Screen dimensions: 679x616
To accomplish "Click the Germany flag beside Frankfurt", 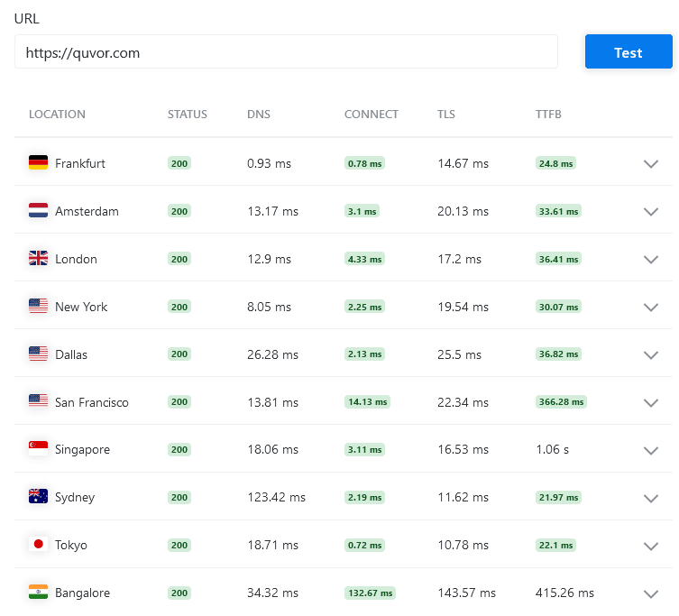I will tap(38, 162).
